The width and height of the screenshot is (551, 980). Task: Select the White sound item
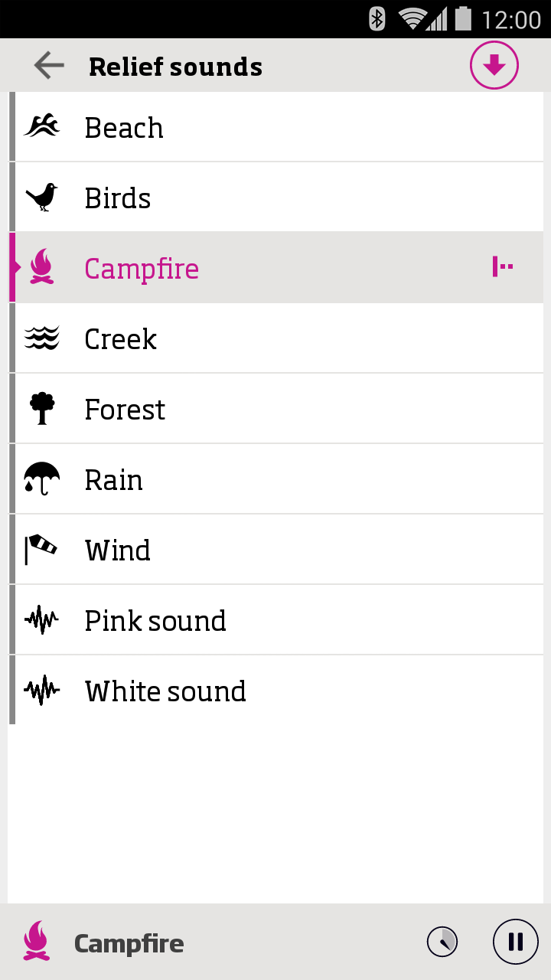tap(165, 691)
